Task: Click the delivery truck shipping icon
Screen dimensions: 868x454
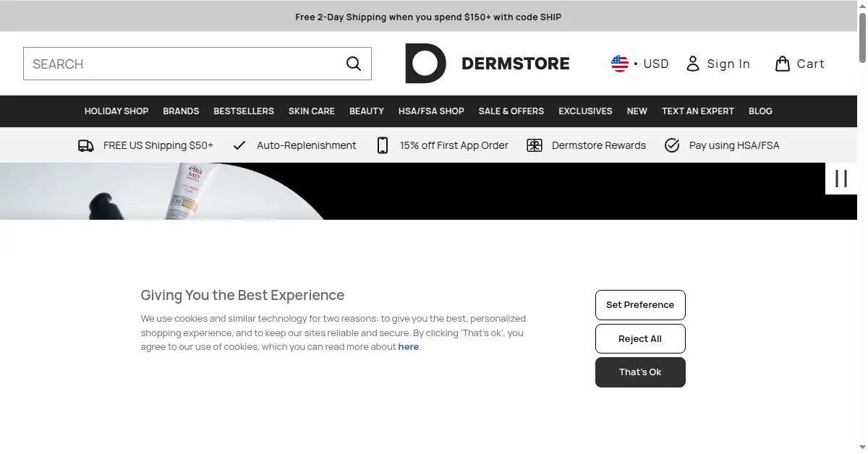Action: (86, 145)
